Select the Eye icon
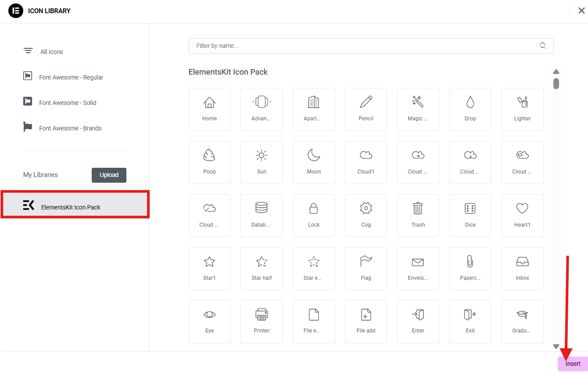The height and width of the screenshot is (372, 588). coord(209,321)
